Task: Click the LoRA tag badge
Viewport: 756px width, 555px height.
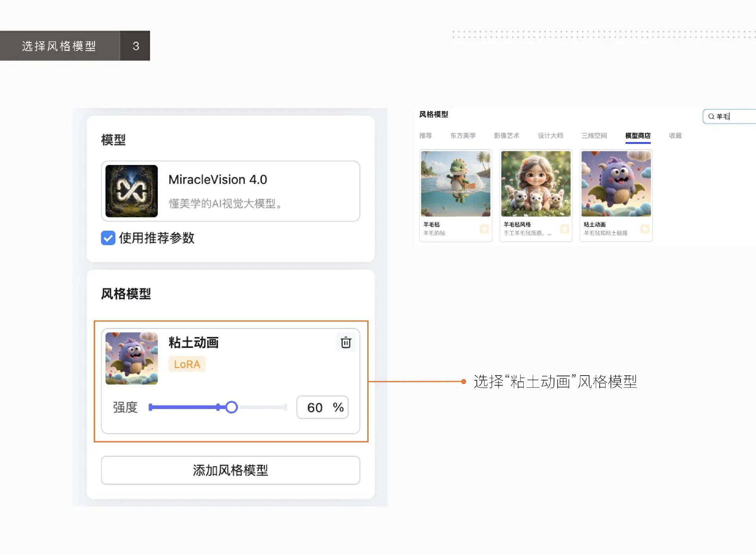Action: (x=187, y=364)
